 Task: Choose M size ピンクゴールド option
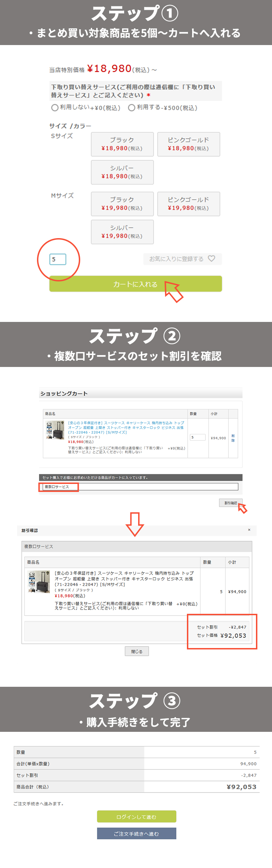point(188,204)
